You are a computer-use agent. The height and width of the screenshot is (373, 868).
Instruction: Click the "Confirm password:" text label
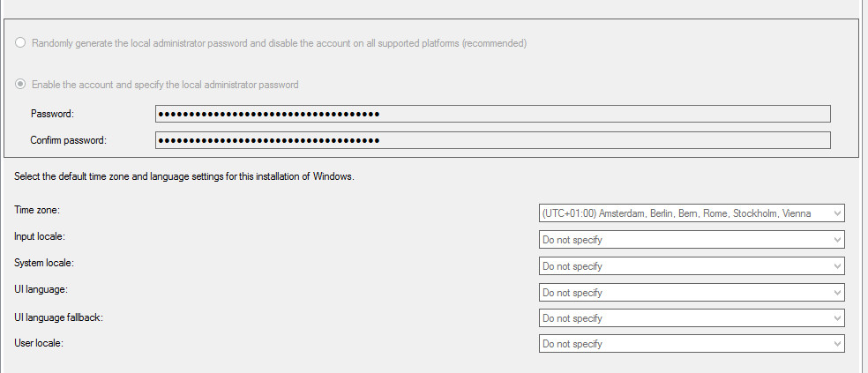[68, 140]
